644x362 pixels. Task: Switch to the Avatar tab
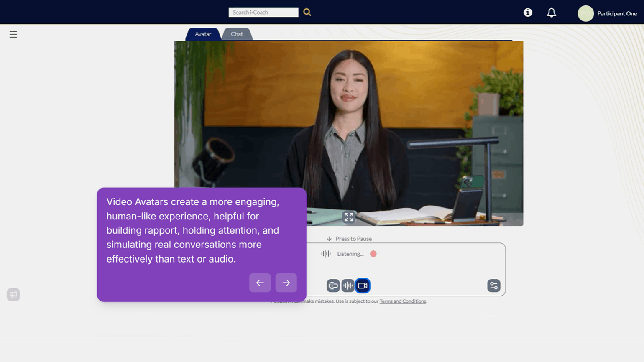click(x=203, y=34)
